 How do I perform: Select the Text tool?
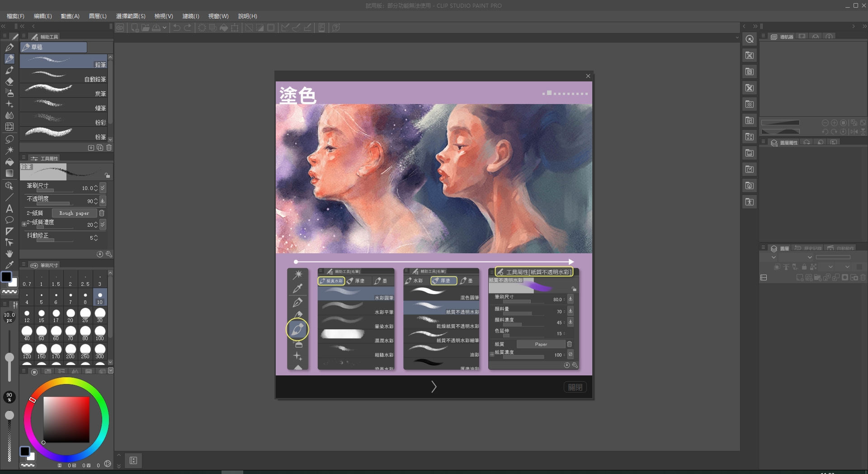tap(9, 209)
